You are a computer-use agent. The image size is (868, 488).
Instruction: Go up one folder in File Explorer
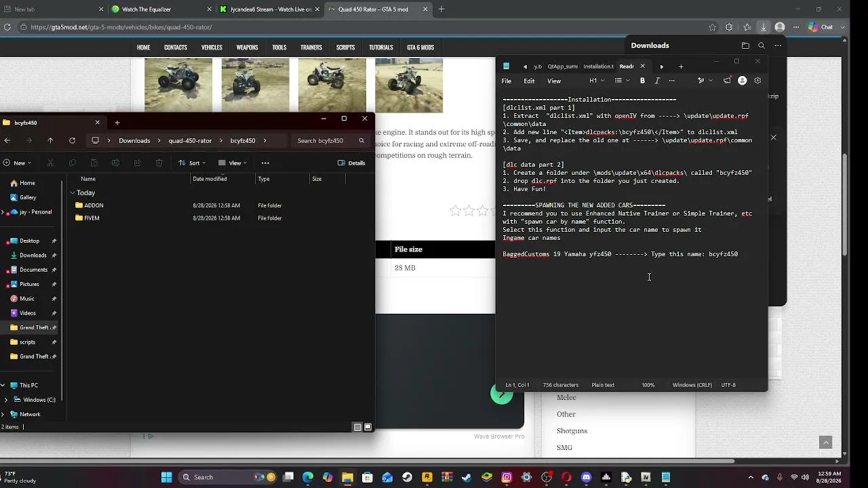click(50, 140)
